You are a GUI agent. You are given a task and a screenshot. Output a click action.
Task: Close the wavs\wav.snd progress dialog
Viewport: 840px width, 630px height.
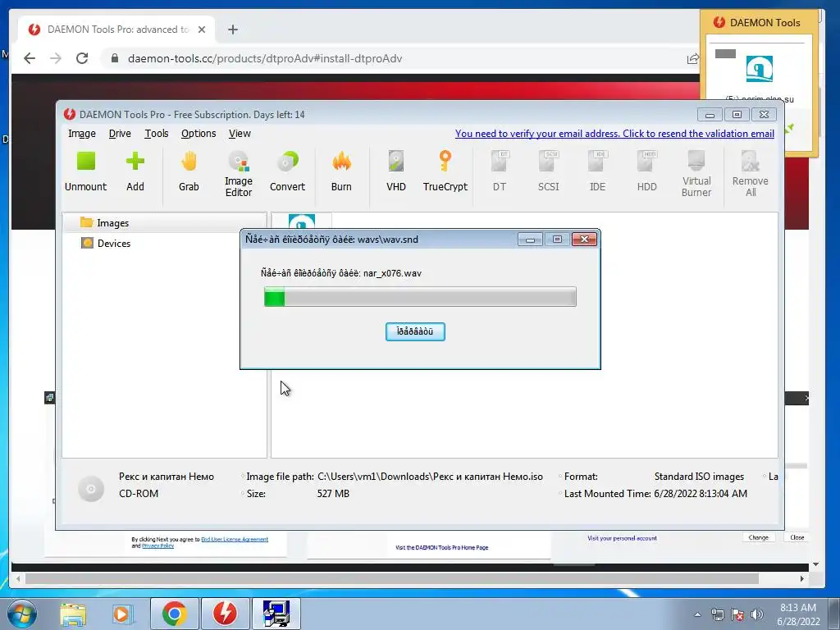click(584, 240)
